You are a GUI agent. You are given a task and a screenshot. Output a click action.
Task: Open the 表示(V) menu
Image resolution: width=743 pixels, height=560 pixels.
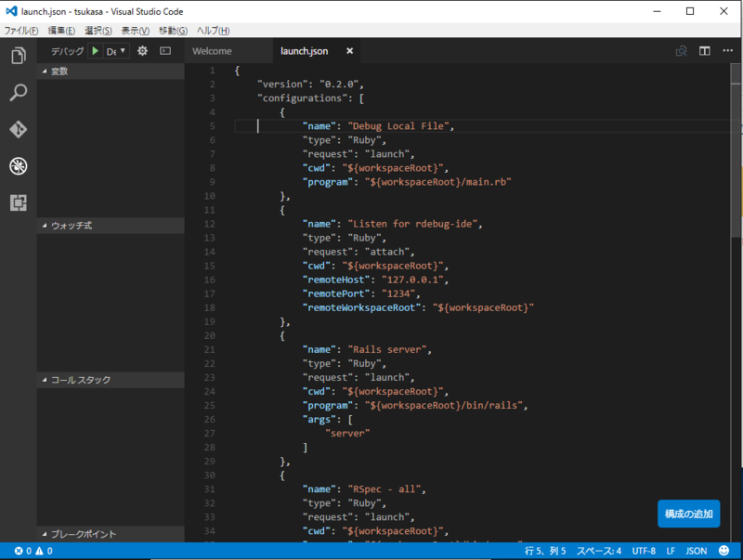coord(135,31)
